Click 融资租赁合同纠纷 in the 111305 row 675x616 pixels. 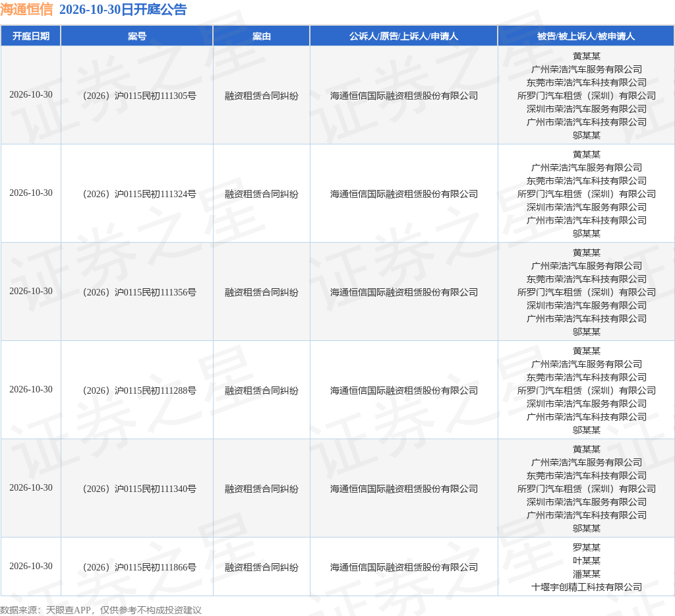click(x=261, y=96)
